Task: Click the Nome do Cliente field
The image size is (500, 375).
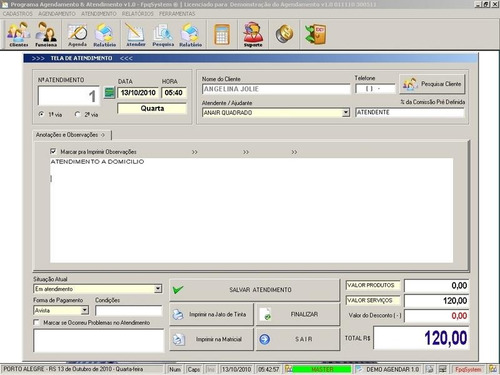Action: click(276, 89)
